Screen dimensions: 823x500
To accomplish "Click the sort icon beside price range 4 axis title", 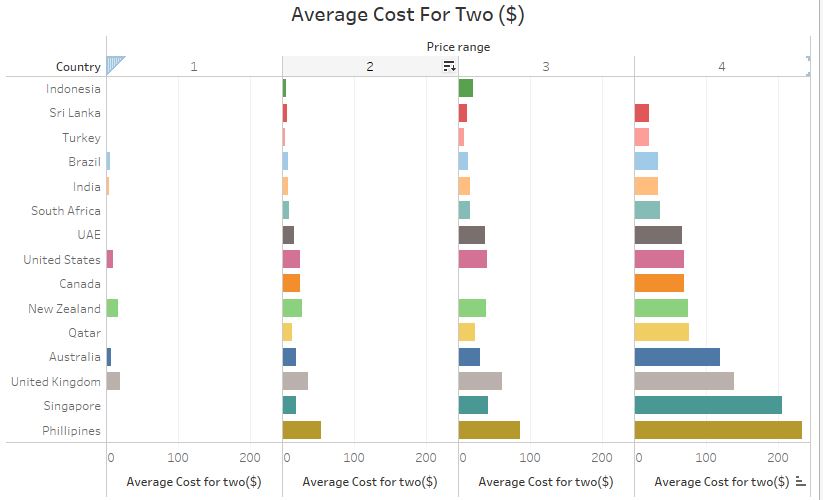I will (800, 481).
